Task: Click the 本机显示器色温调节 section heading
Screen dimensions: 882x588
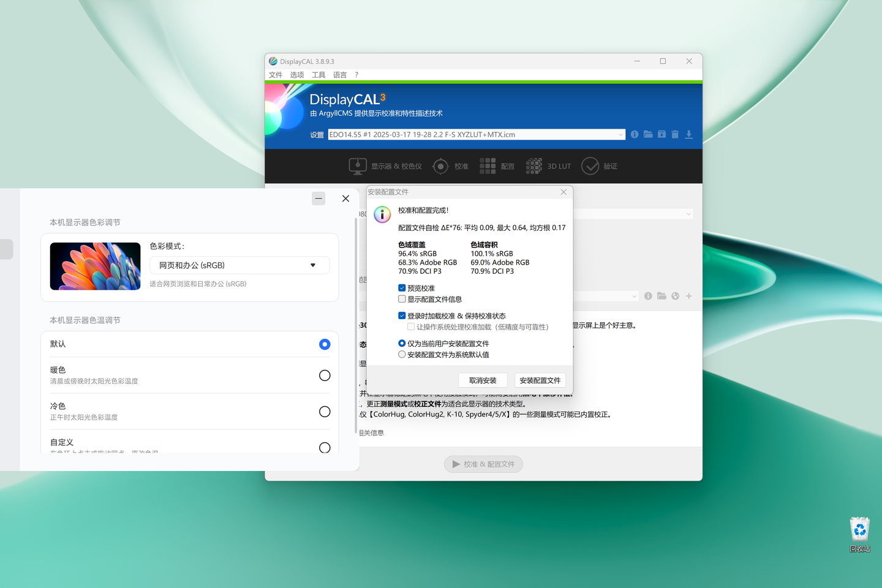Action: click(x=85, y=320)
